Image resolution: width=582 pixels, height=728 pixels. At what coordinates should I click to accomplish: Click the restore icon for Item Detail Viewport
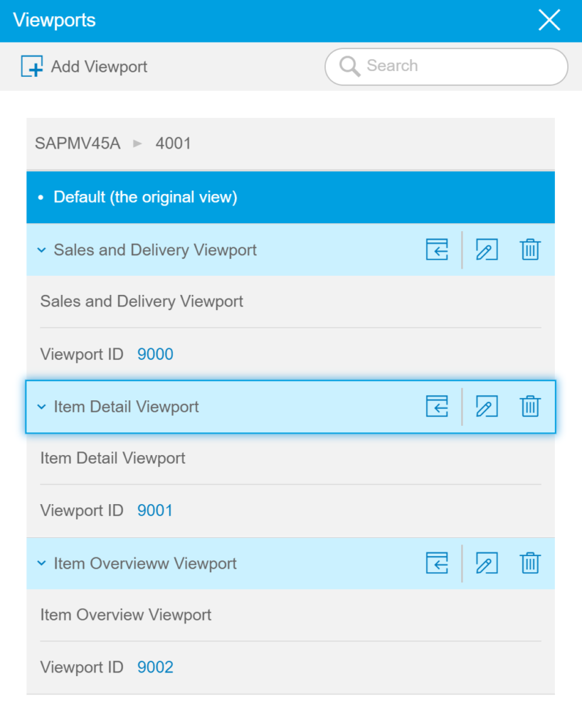coord(437,406)
